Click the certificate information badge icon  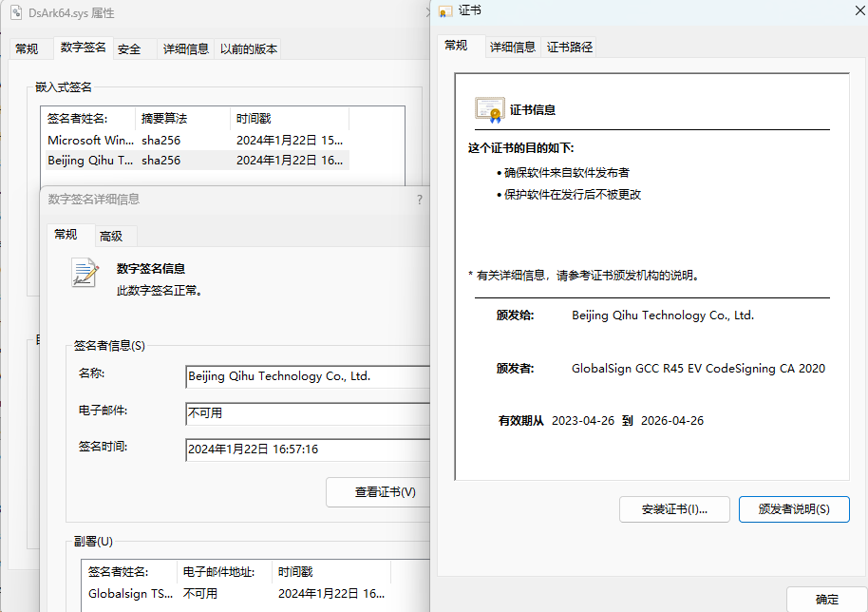490,109
